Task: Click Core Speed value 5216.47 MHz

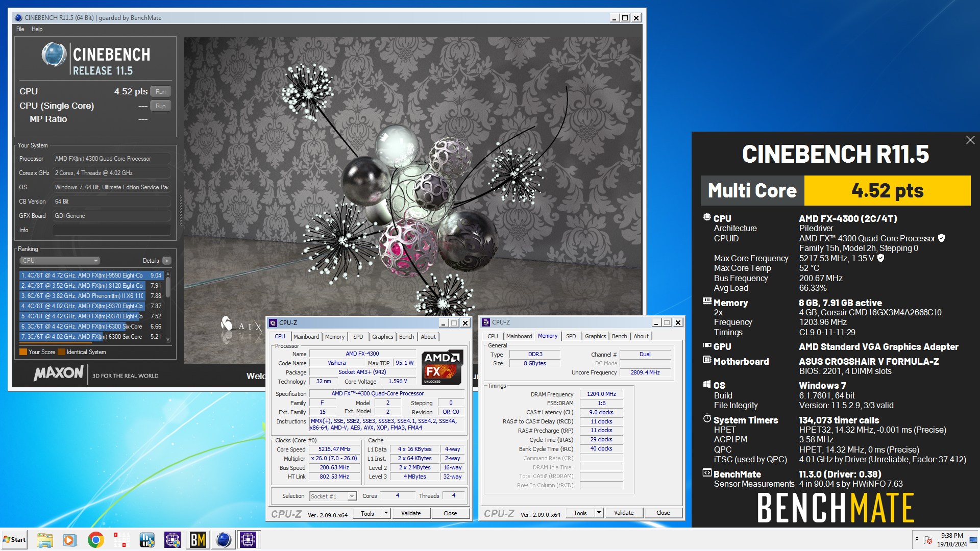Action: (334, 449)
